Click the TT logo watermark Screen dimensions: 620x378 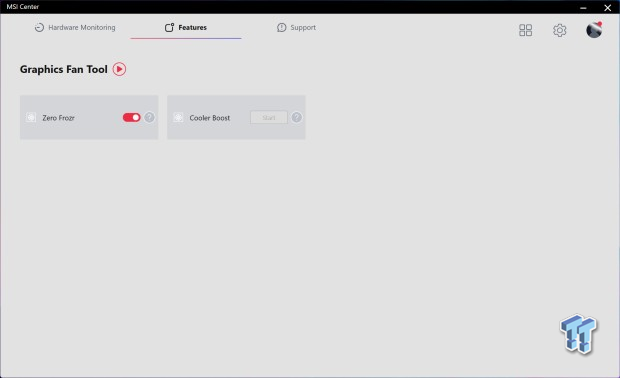coord(578,333)
